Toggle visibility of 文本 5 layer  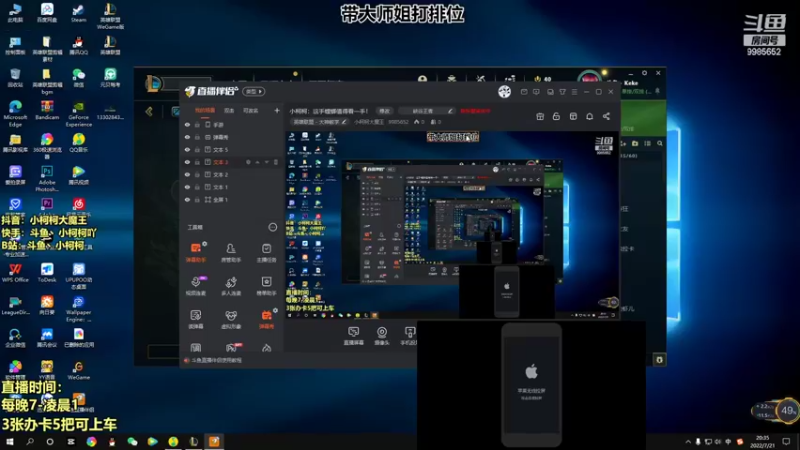[x=187, y=150]
